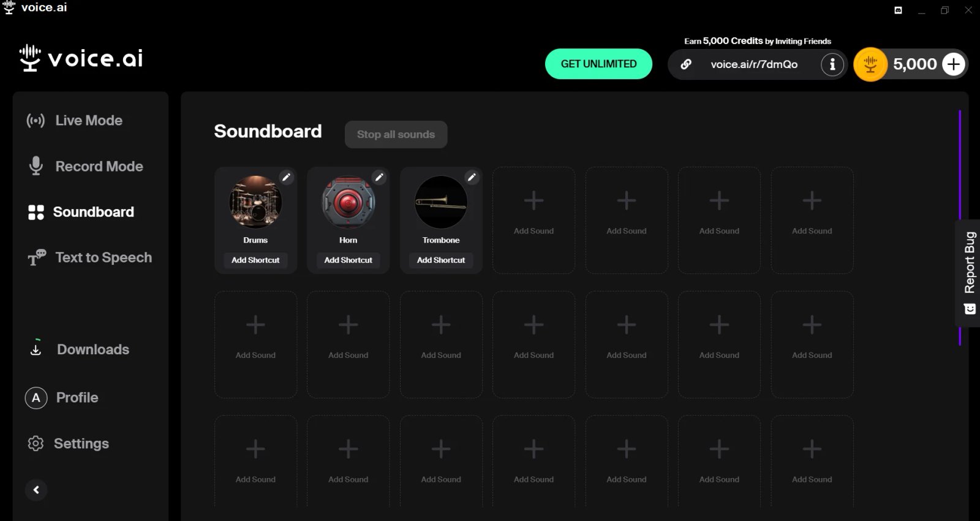Copy referral link using chain icon

[686, 64]
